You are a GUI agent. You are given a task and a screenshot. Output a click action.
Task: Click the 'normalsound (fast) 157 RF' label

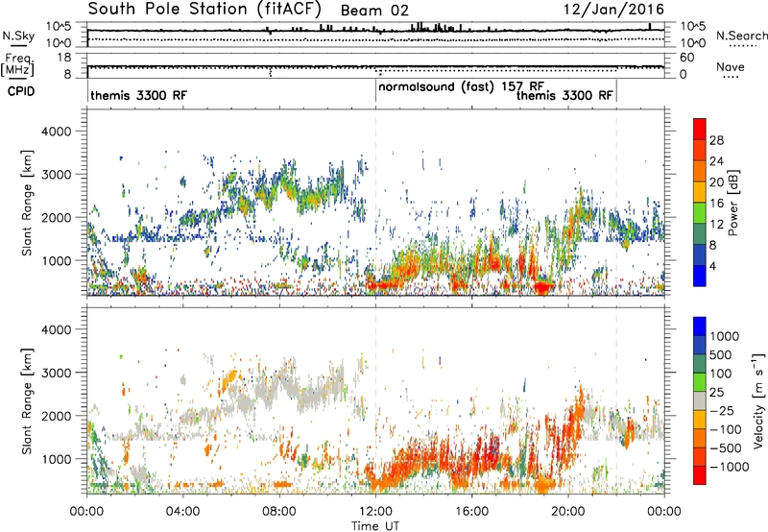pos(461,86)
